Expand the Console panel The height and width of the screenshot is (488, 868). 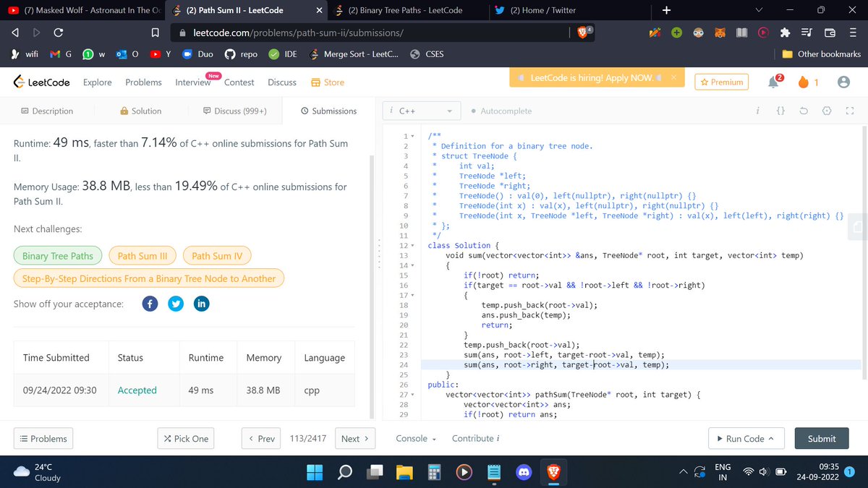point(416,438)
